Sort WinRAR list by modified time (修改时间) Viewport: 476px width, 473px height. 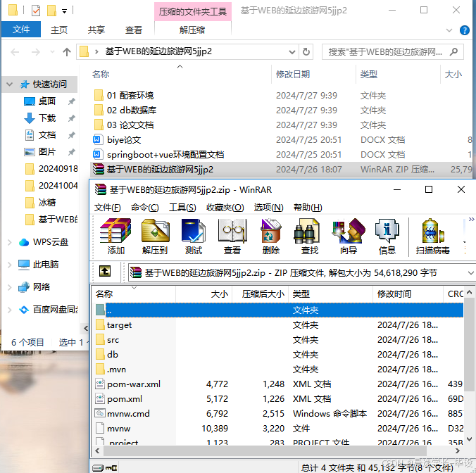(394, 294)
